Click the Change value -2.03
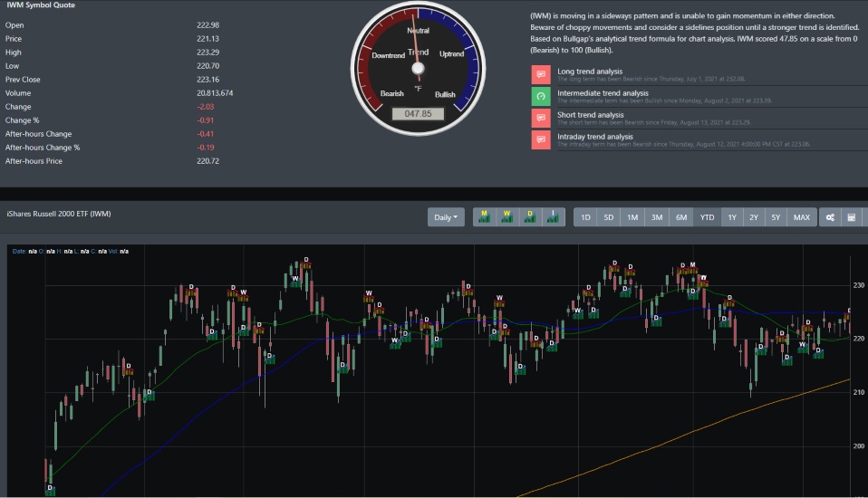This screenshot has width=868, height=498. pos(206,107)
